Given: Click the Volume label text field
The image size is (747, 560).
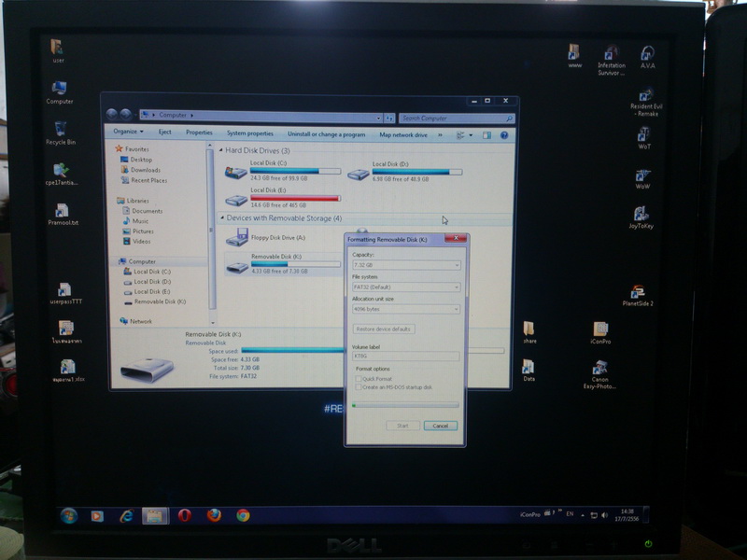Looking at the screenshot, I should pos(405,356).
